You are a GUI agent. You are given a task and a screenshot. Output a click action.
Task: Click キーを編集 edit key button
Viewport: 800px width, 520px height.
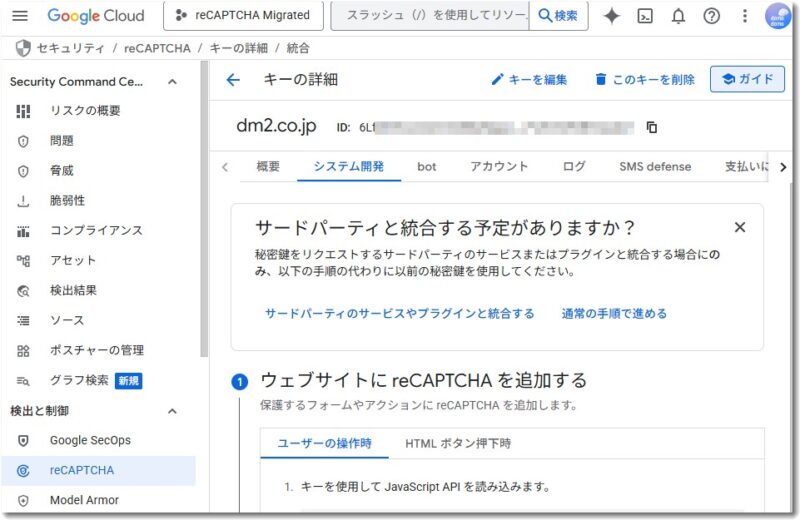click(529, 80)
